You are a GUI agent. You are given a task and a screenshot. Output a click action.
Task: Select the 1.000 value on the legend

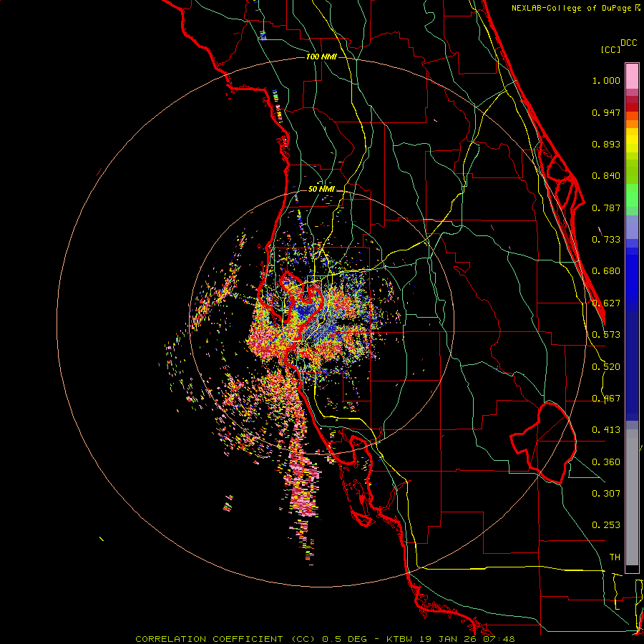pyautogui.click(x=605, y=81)
